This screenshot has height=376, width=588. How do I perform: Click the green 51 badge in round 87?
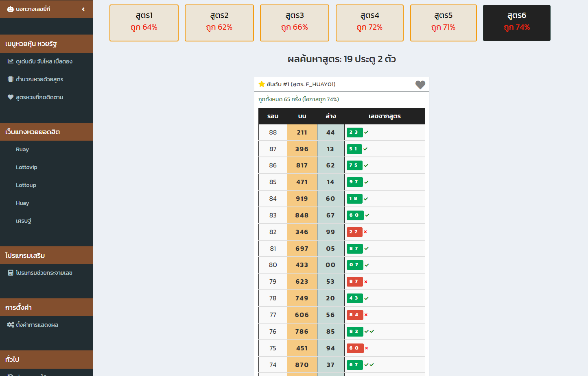pyautogui.click(x=354, y=149)
